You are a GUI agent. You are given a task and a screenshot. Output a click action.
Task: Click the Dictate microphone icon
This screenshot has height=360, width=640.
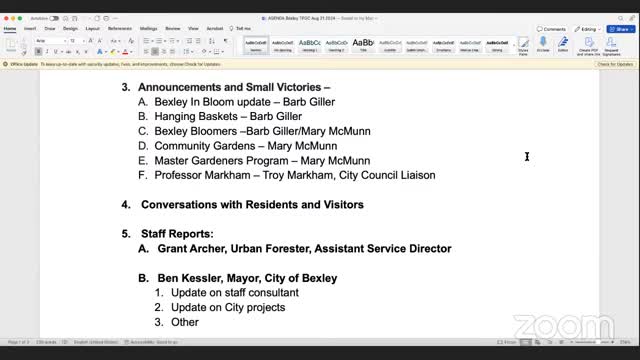(543, 45)
